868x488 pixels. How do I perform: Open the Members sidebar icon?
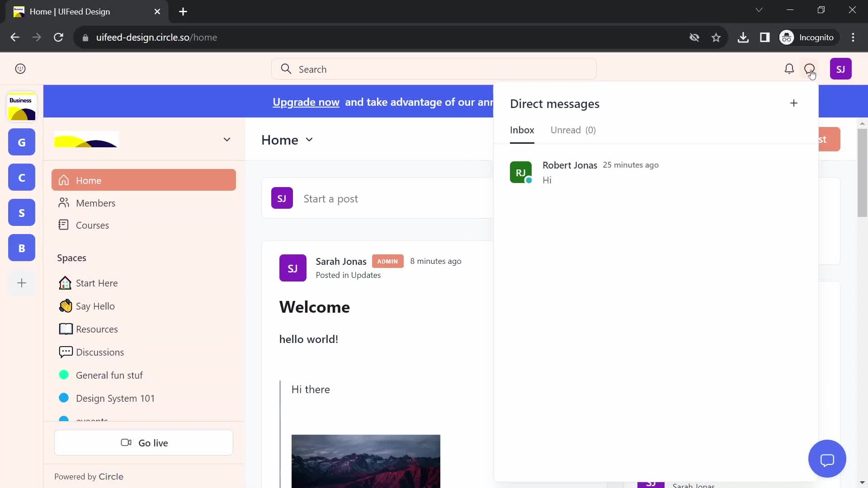tap(63, 202)
